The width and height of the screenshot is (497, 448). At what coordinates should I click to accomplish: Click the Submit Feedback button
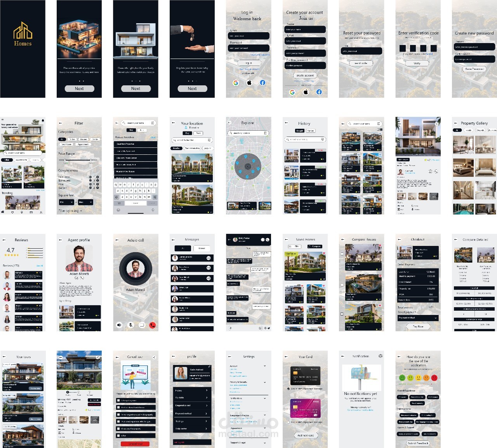[x=418, y=443]
